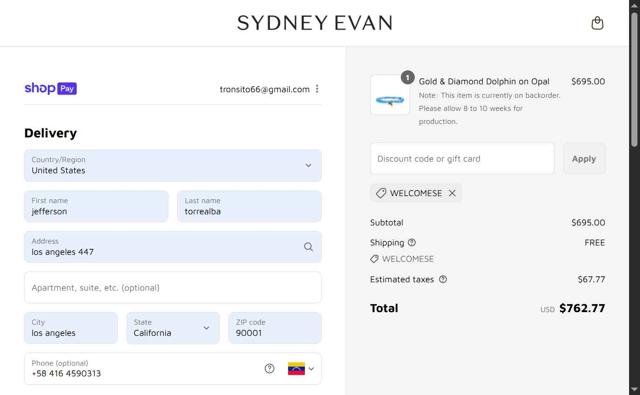The image size is (640, 395).
Task: Click the Estimated taxes value $67.77
Action: 591,280
